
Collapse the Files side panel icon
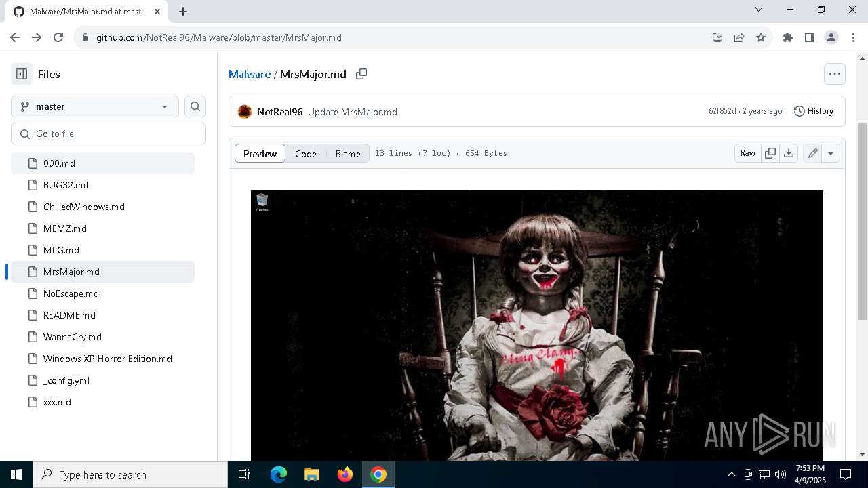(22, 74)
